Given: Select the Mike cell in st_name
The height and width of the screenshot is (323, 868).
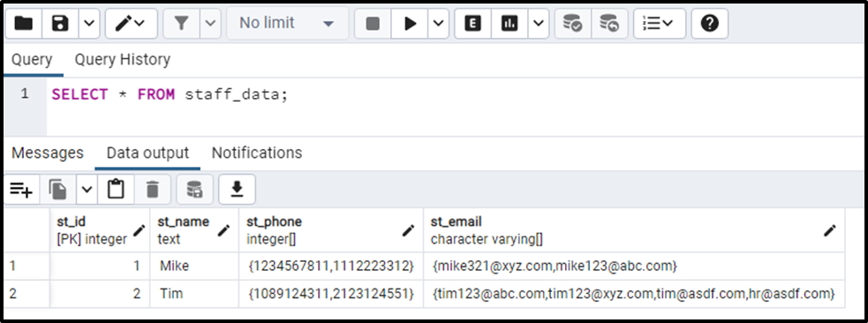Looking at the screenshot, I should (x=194, y=266).
